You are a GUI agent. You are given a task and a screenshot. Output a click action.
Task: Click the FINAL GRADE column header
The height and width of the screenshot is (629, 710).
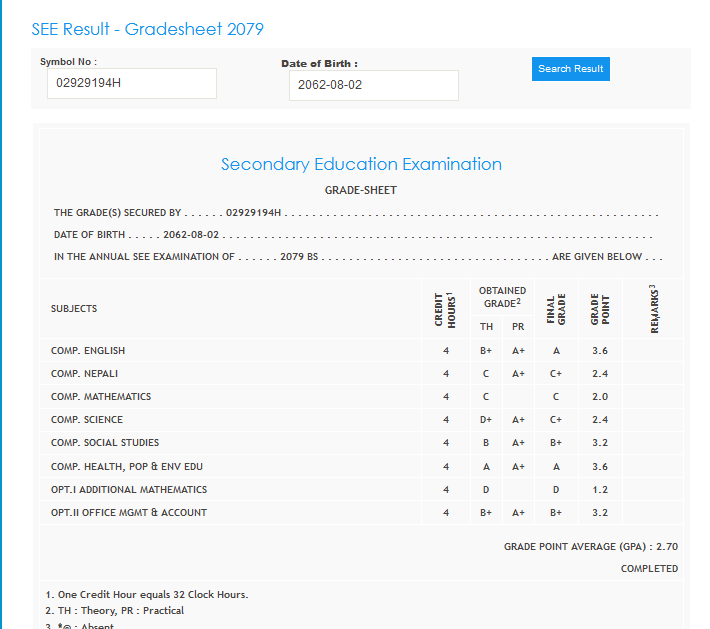556,309
